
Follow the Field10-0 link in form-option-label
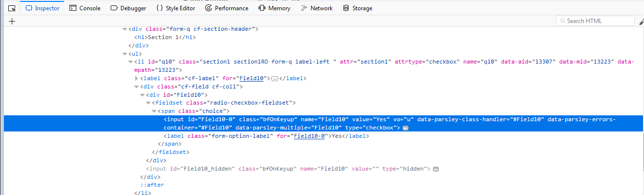310,136
